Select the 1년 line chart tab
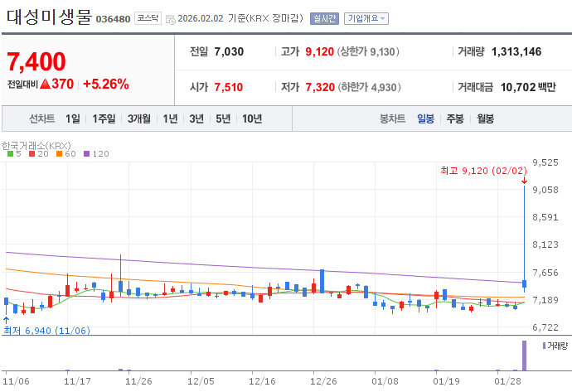572x392 pixels. click(x=170, y=119)
